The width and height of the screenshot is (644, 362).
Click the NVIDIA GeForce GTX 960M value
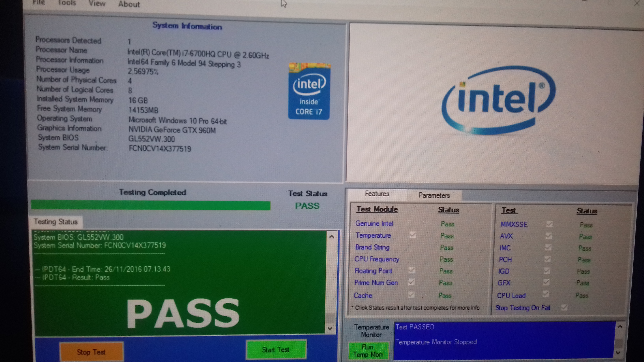pyautogui.click(x=172, y=130)
